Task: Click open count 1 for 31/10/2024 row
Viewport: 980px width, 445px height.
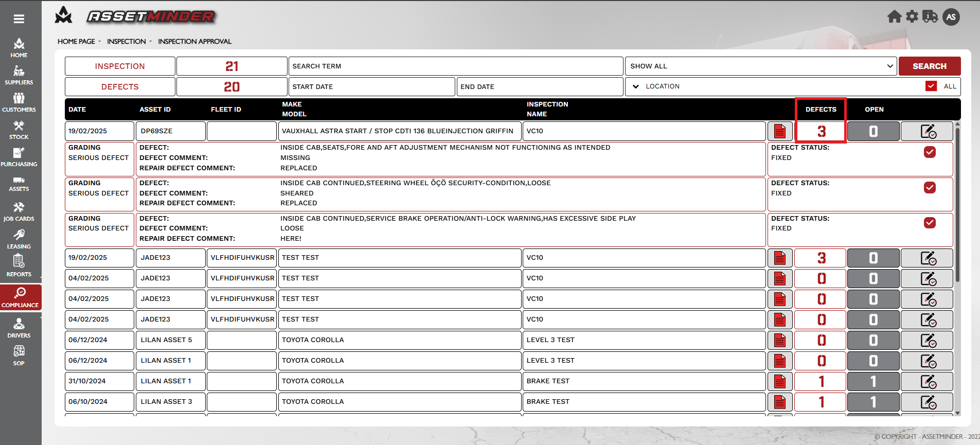Action: point(874,381)
